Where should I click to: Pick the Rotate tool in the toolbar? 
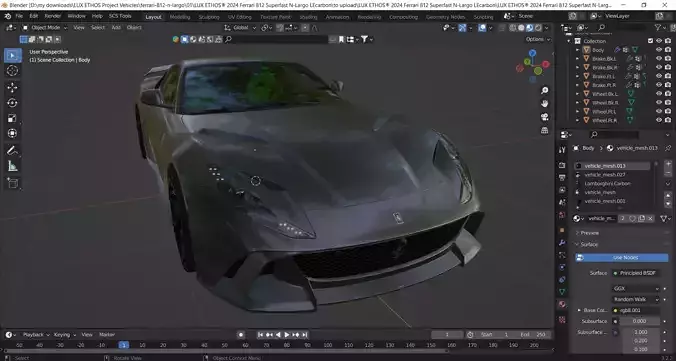pos(13,103)
